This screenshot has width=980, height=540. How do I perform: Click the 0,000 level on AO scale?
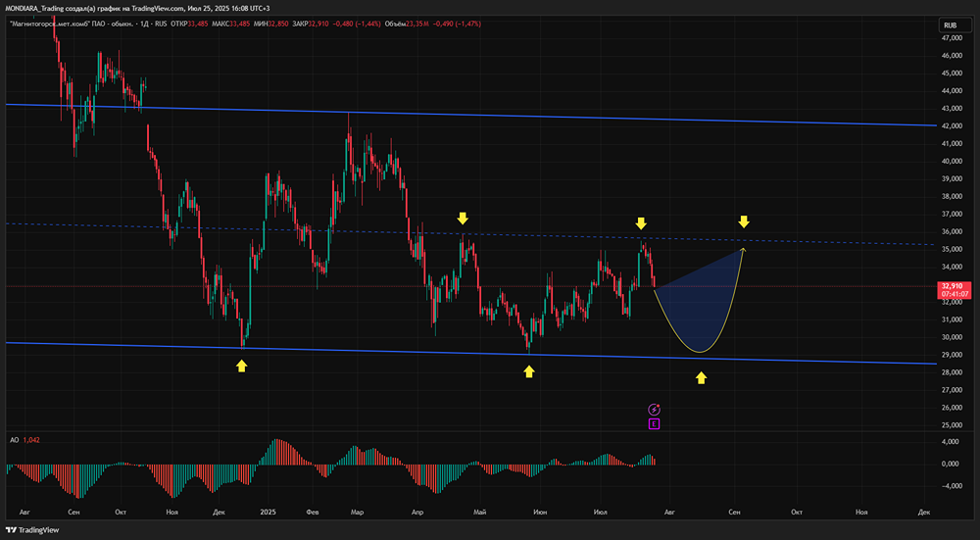click(952, 464)
